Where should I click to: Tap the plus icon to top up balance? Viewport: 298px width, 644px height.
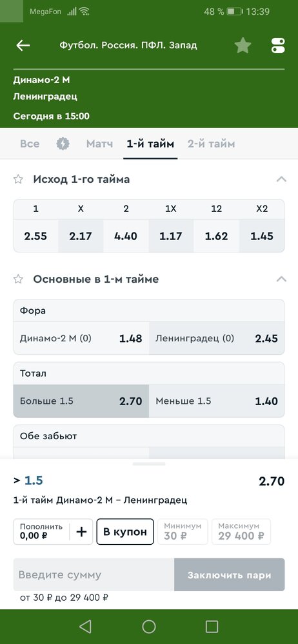pos(81,532)
